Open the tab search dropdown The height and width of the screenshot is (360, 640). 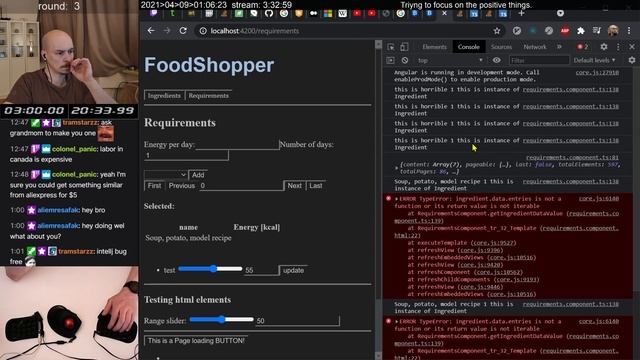[x=560, y=13]
